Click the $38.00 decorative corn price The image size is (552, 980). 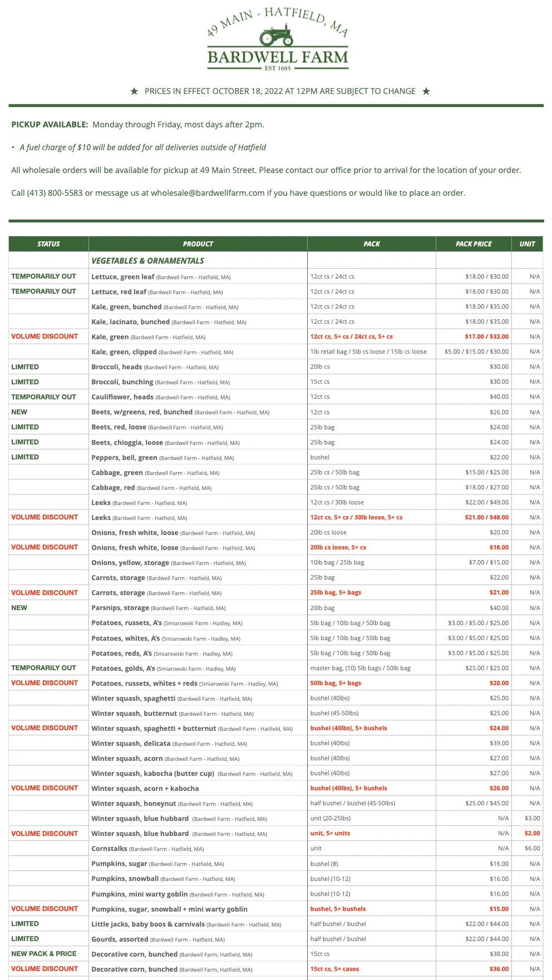(x=499, y=954)
